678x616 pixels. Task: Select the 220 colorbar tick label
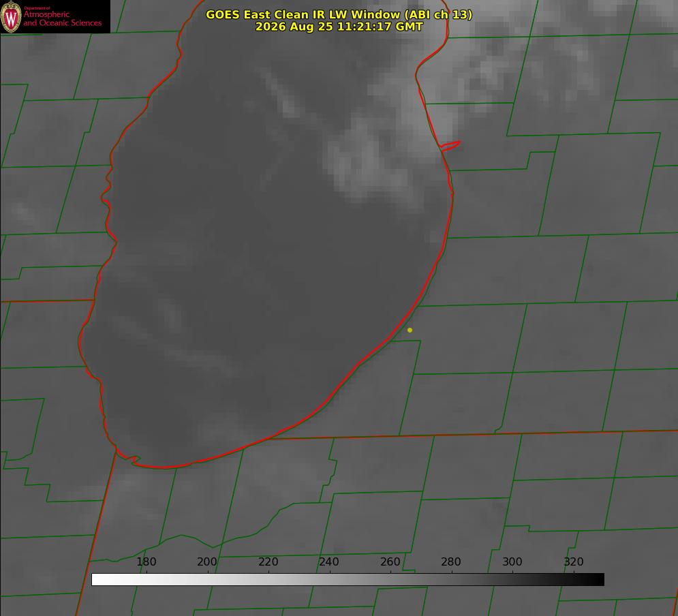click(x=268, y=561)
